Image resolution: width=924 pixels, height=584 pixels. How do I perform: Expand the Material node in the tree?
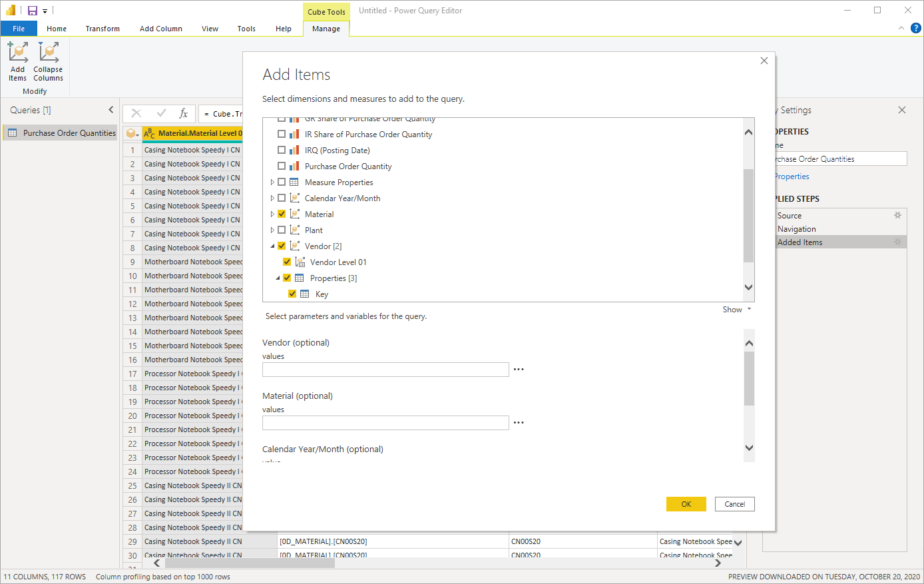pos(272,214)
